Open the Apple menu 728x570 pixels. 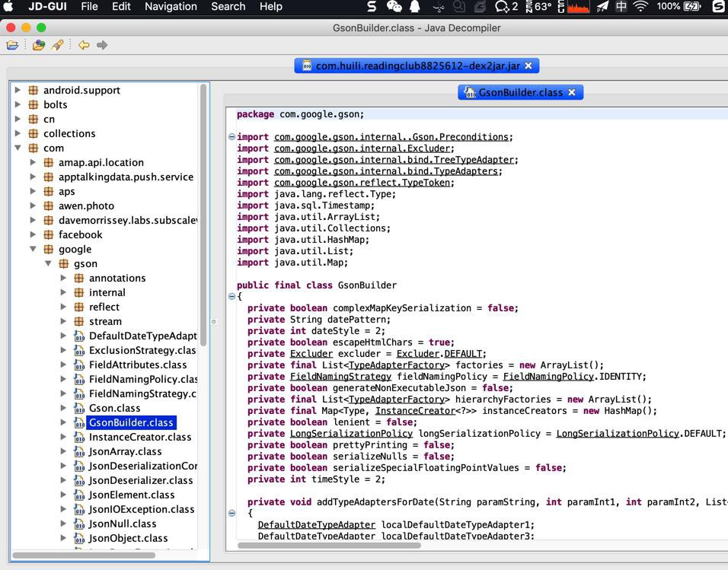pyautogui.click(x=9, y=7)
